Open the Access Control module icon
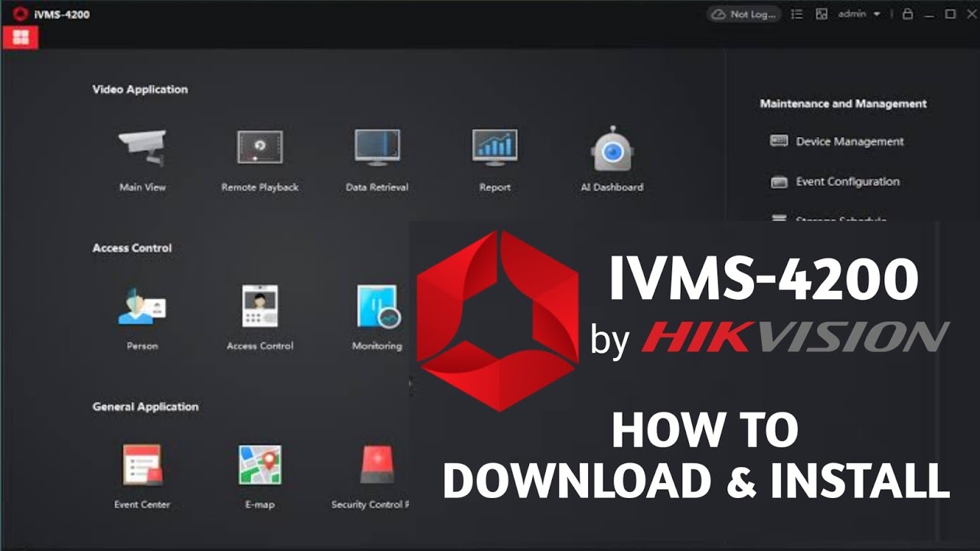 (x=260, y=306)
